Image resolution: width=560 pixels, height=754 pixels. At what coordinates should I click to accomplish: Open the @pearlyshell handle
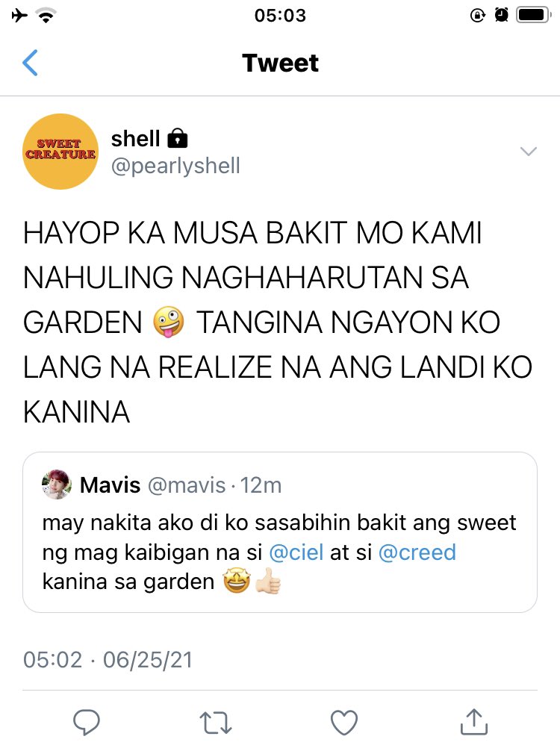pyautogui.click(x=175, y=166)
